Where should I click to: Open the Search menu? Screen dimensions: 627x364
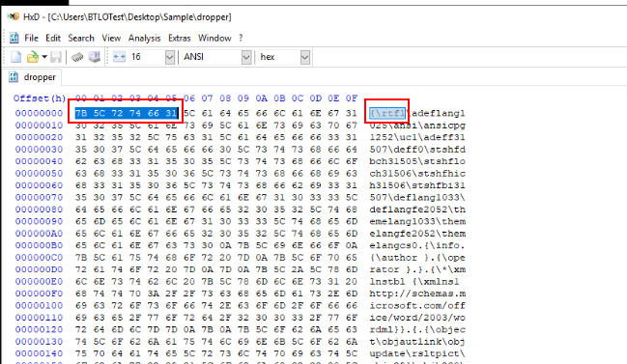click(81, 38)
